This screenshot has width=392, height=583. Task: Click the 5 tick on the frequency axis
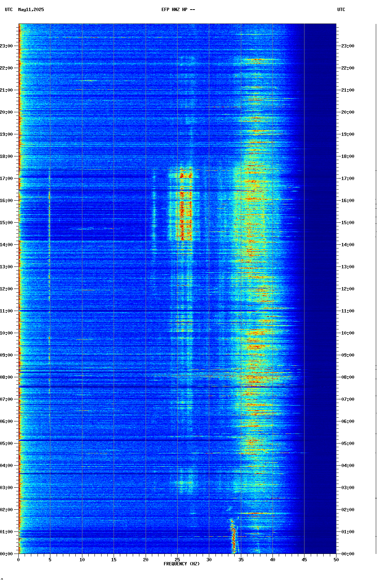(x=50, y=560)
